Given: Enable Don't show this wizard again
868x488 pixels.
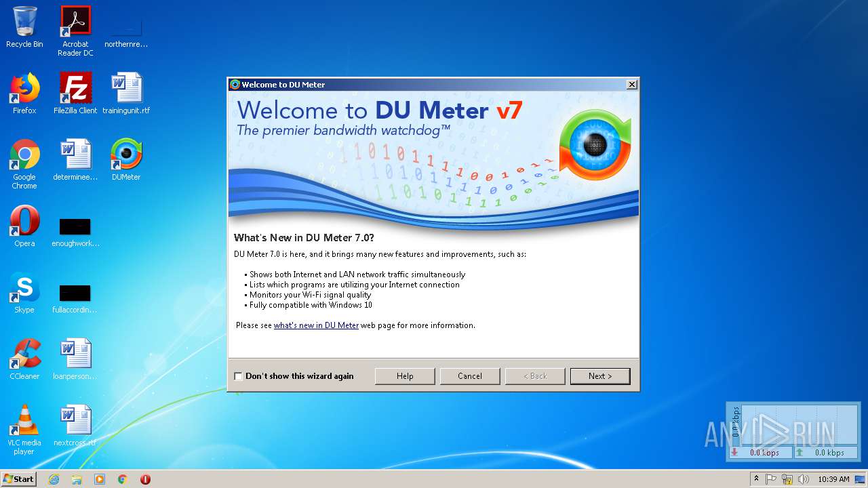Looking at the screenshot, I should [238, 376].
